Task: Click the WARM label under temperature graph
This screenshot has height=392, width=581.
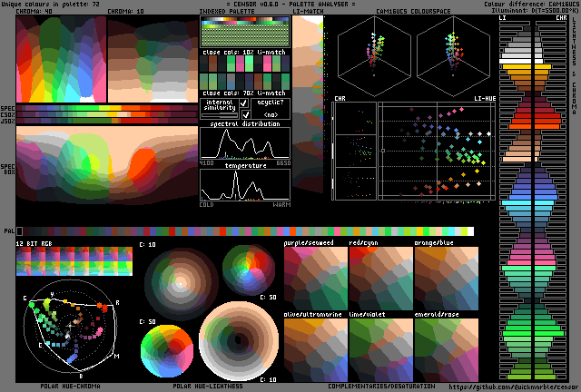Action: 282,204
